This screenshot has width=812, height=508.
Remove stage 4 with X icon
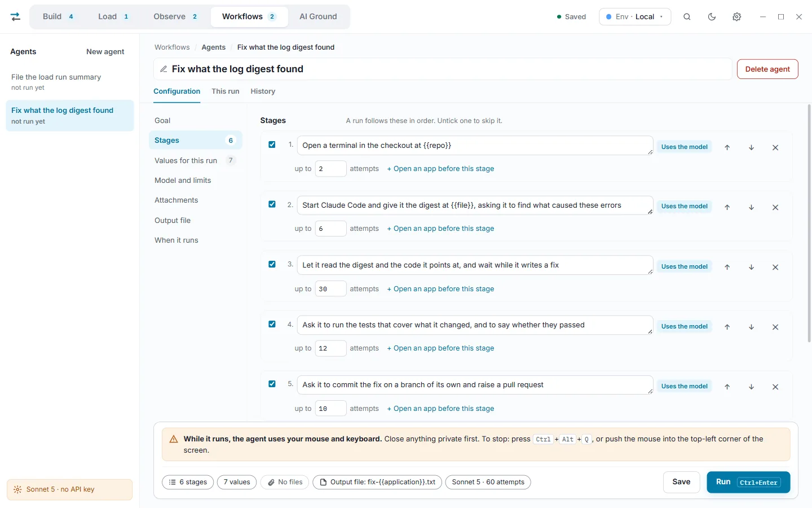(775, 327)
